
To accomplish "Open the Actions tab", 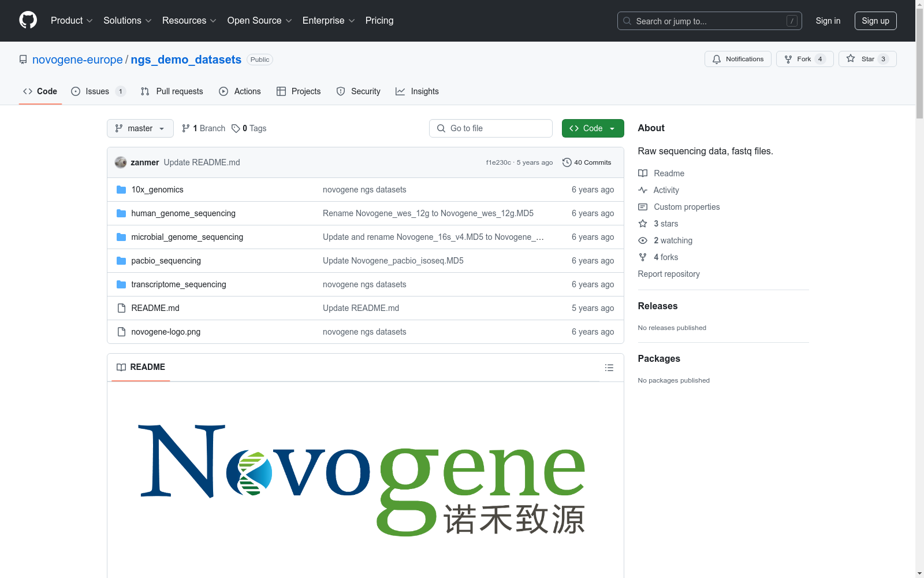I will [x=240, y=91].
